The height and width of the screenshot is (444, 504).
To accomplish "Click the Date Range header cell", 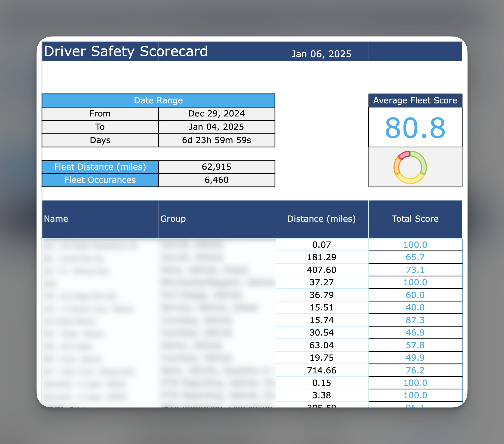I will (158, 100).
